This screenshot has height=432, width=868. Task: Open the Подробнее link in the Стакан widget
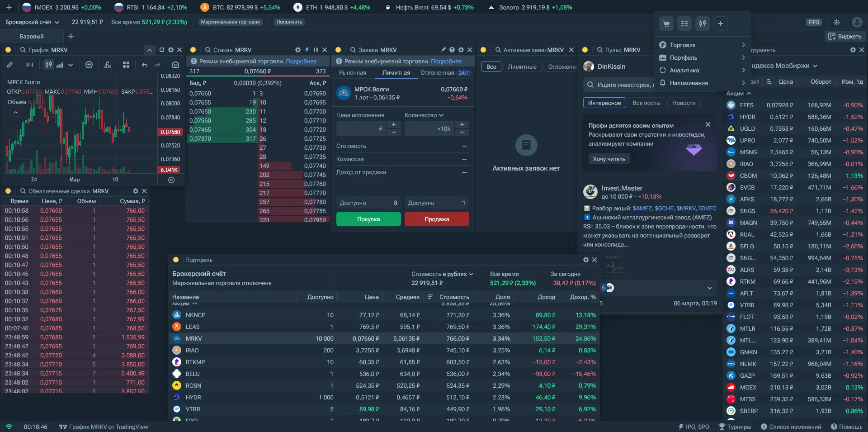coord(301,61)
